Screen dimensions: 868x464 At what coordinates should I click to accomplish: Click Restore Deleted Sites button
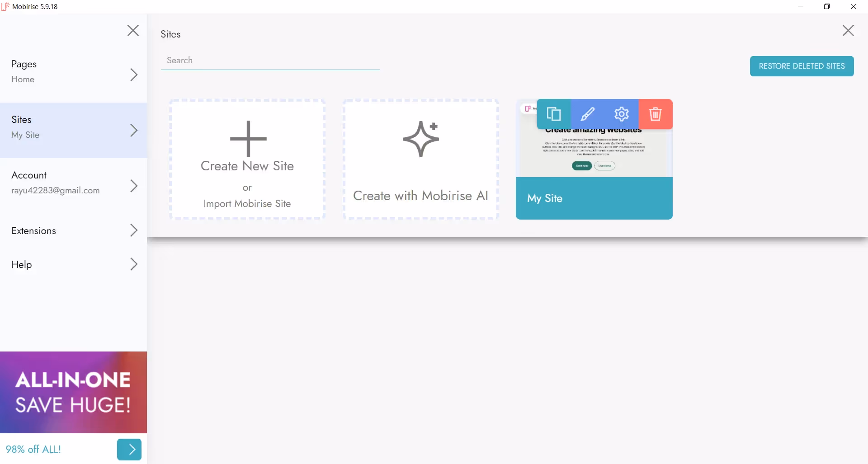pos(802,66)
